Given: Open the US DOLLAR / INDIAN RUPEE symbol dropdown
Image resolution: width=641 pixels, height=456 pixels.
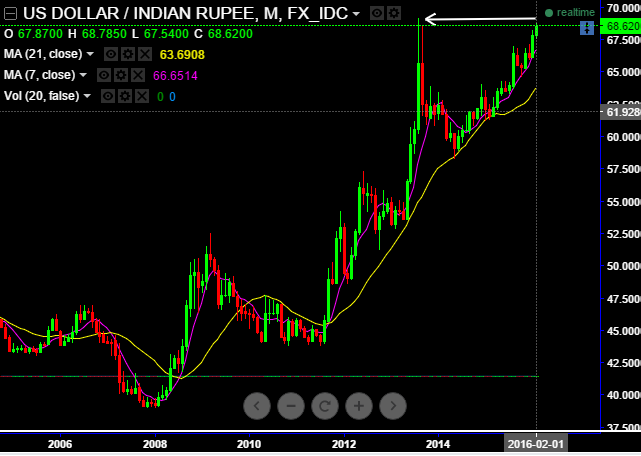Looking at the screenshot, I should pyautogui.click(x=356, y=14).
